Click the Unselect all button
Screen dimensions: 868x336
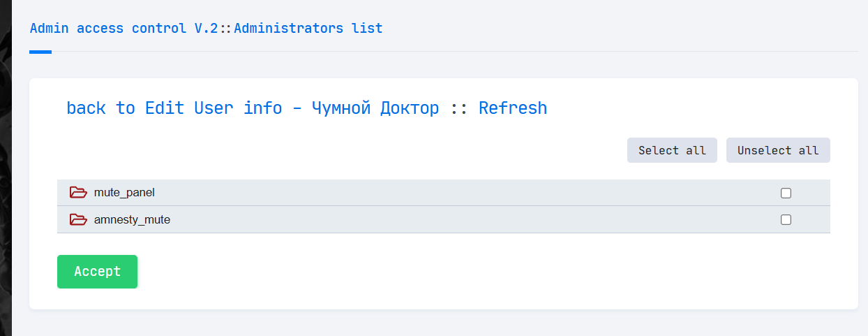point(778,150)
